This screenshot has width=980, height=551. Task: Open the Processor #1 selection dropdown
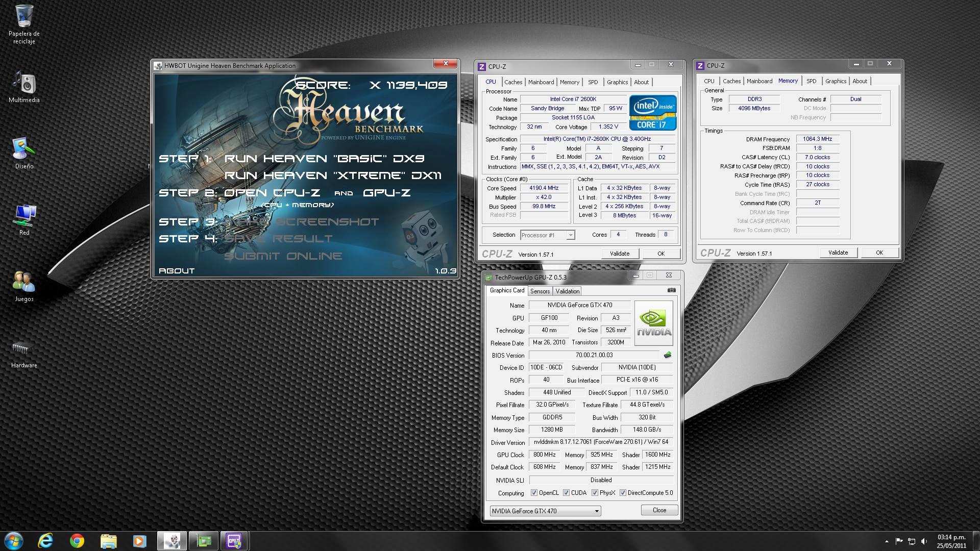[x=548, y=235]
